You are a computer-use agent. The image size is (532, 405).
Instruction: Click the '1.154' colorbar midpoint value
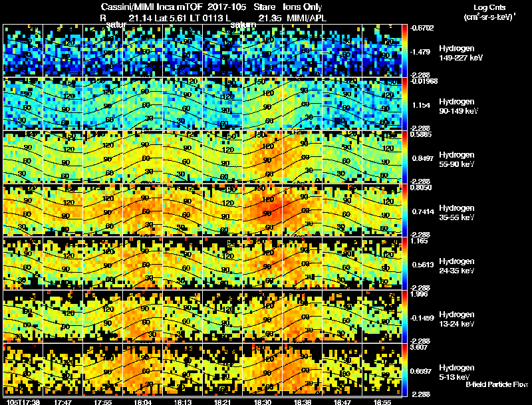(422, 105)
